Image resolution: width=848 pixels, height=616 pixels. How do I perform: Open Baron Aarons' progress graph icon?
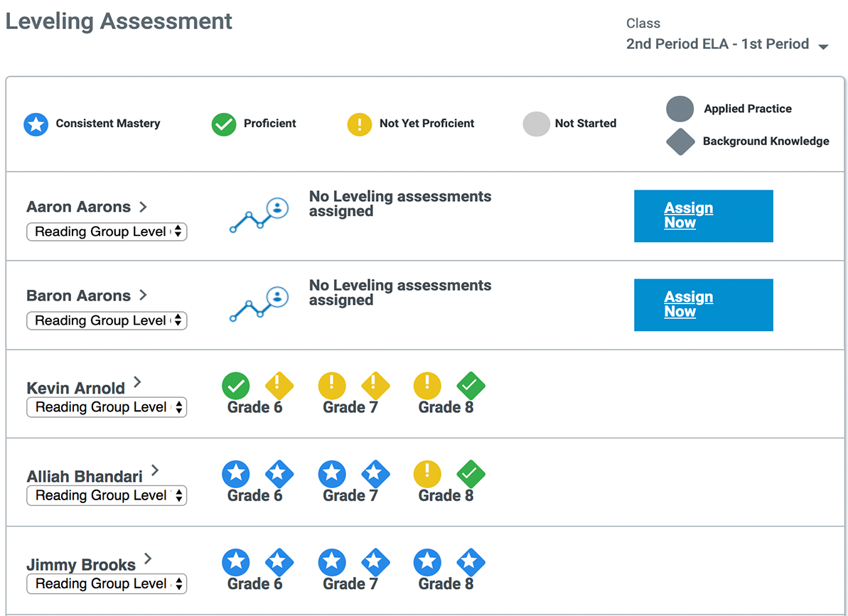pos(257,303)
